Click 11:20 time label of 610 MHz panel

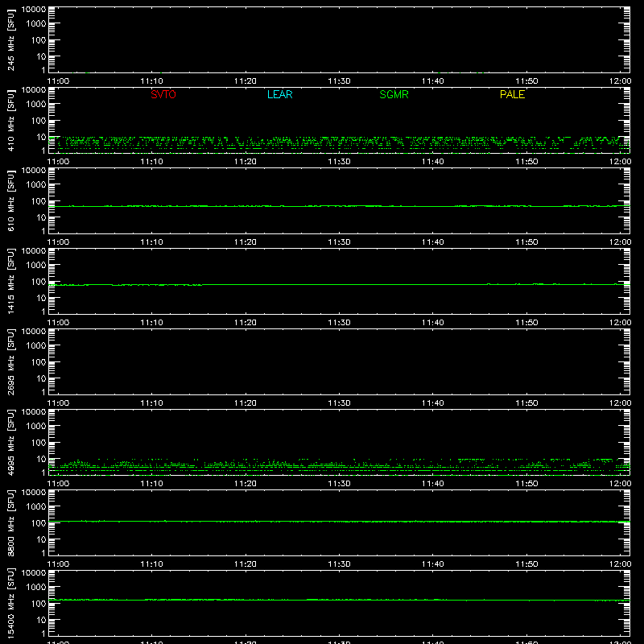246,242
